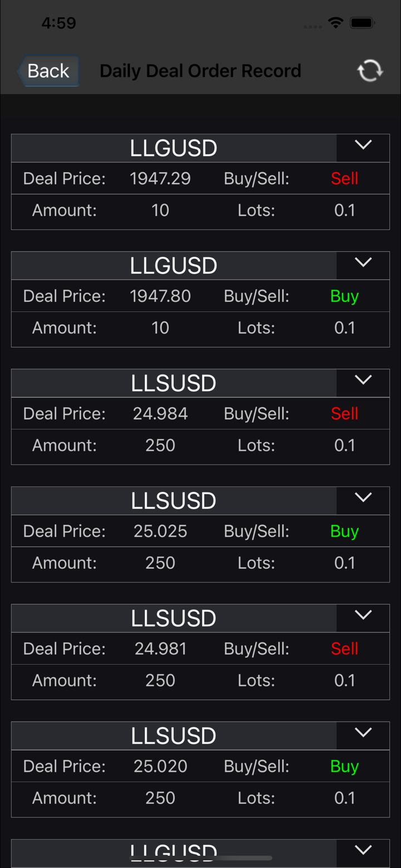This screenshot has width=401, height=868.
Task: Expand the LLSUSD order at 24.984
Action: 363,381
